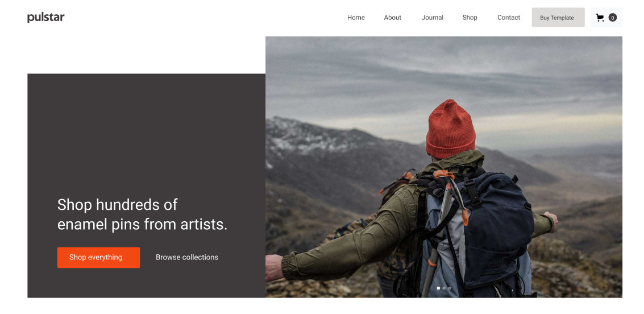
Task: Switch to the second slide indicator
Action: tap(444, 288)
